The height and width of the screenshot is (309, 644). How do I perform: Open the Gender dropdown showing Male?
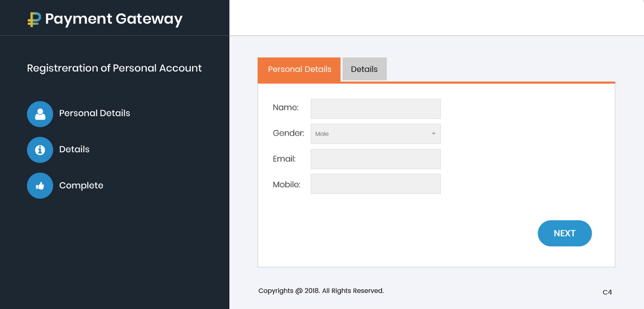(369, 134)
